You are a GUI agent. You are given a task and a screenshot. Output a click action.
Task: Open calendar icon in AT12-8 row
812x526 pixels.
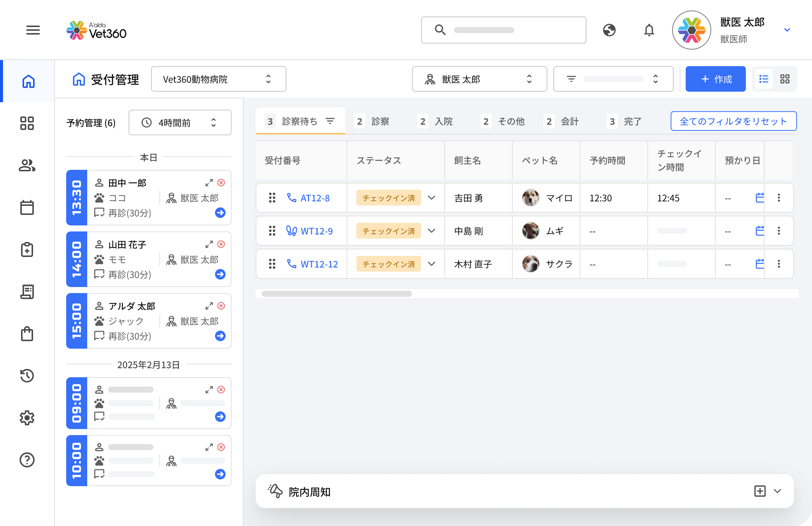point(760,198)
